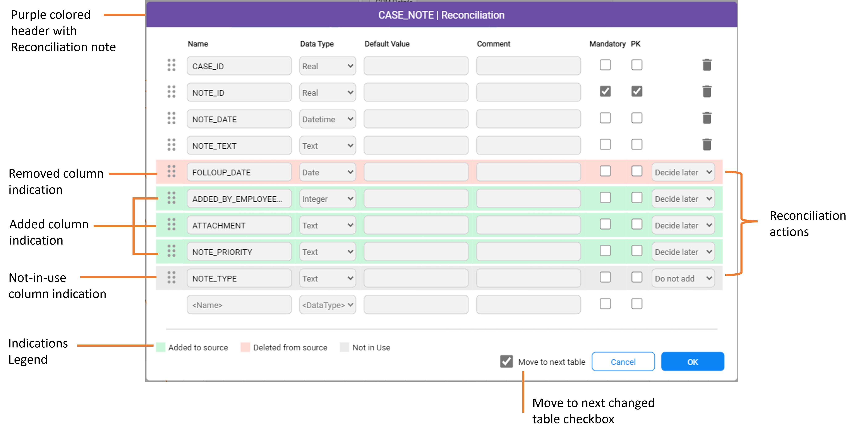Click trash icon for NOTE_ID row
Image resolution: width=868 pixels, height=435 pixels.
coord(707,91)
